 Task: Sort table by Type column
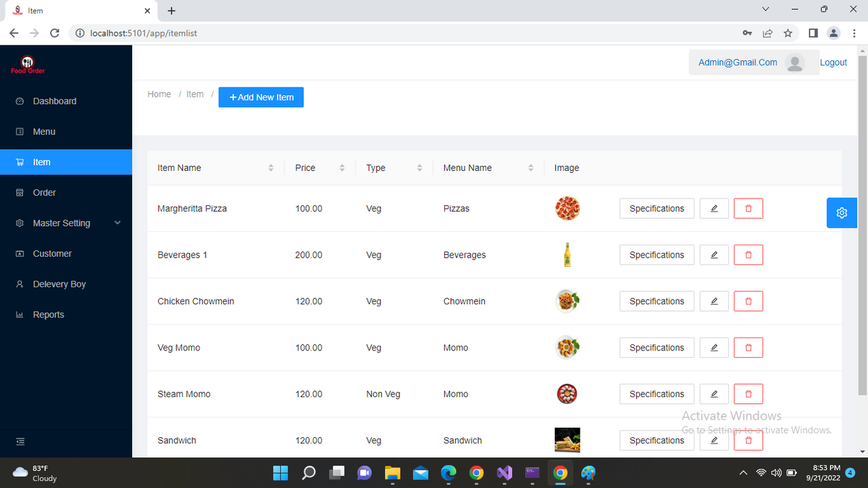pyautogui.click(x=419, y=168)
